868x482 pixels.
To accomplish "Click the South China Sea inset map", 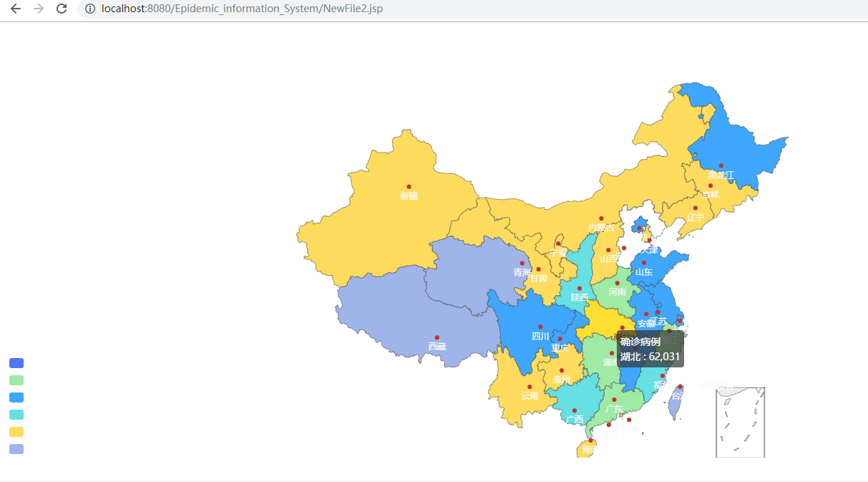I will (x=741, y=423).
